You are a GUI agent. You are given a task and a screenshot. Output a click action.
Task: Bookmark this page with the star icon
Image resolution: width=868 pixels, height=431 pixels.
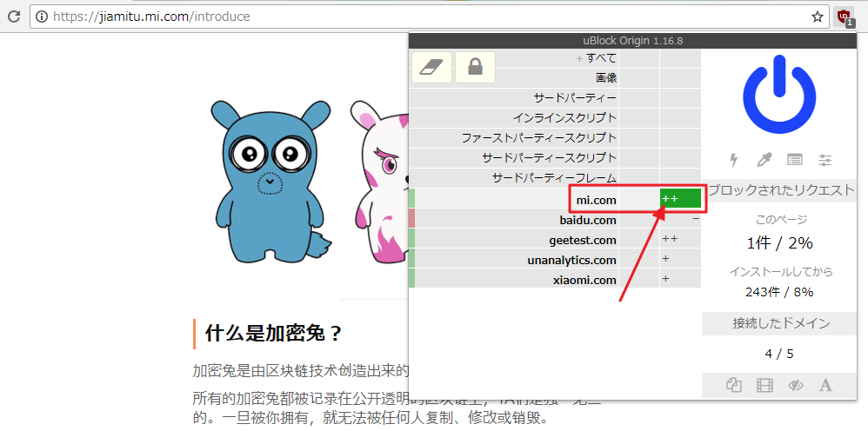coord(818,17)
